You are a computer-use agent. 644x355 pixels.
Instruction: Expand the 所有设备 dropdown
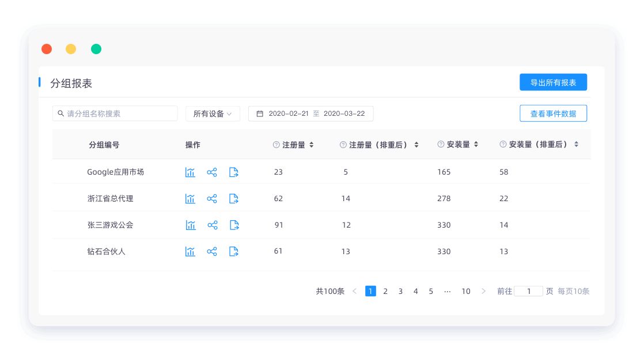point(213,114)
